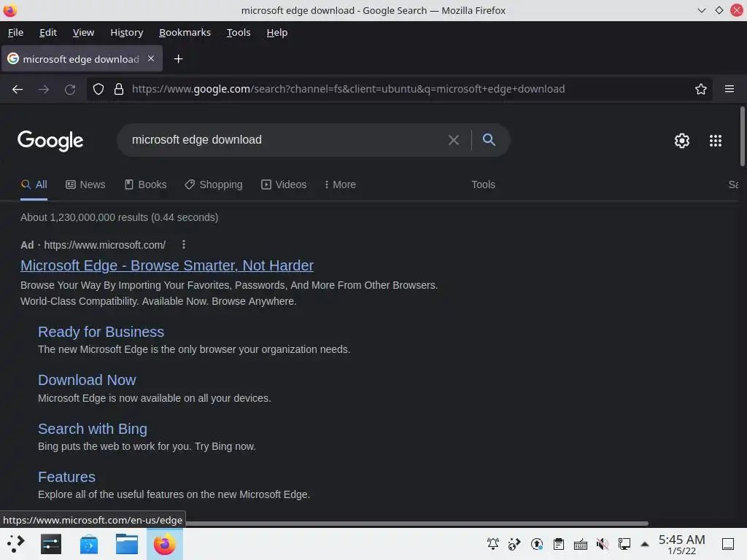Open the Google apps grid
Screen dimensions: 747x560
(x=716, y=141)
